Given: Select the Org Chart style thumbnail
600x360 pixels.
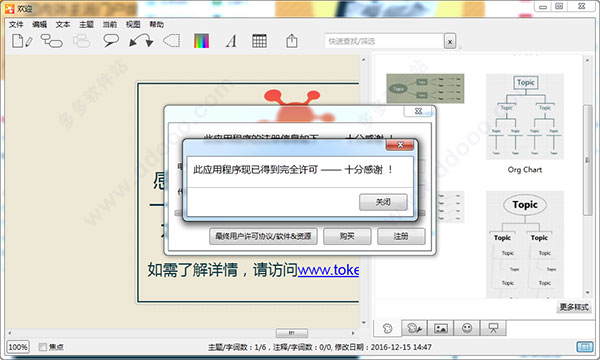Looking at the screenshot, I should tap(525, 117).
